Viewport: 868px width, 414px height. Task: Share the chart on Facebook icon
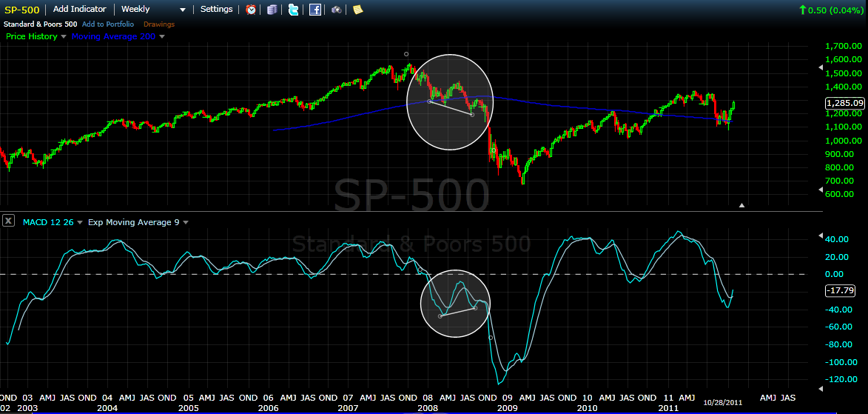click(x=315, y=10)
